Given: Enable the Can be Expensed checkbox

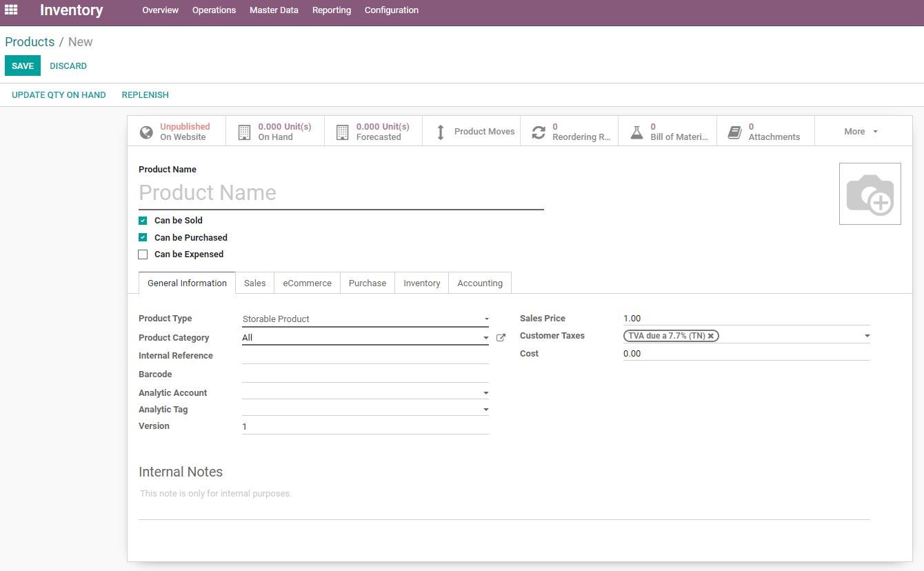Looking at the screenshot, I should pos(143,254).
